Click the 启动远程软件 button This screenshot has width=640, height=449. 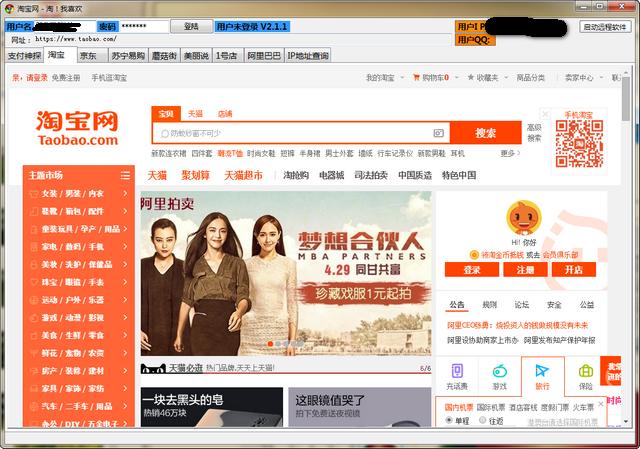click(x=605, y=27)
